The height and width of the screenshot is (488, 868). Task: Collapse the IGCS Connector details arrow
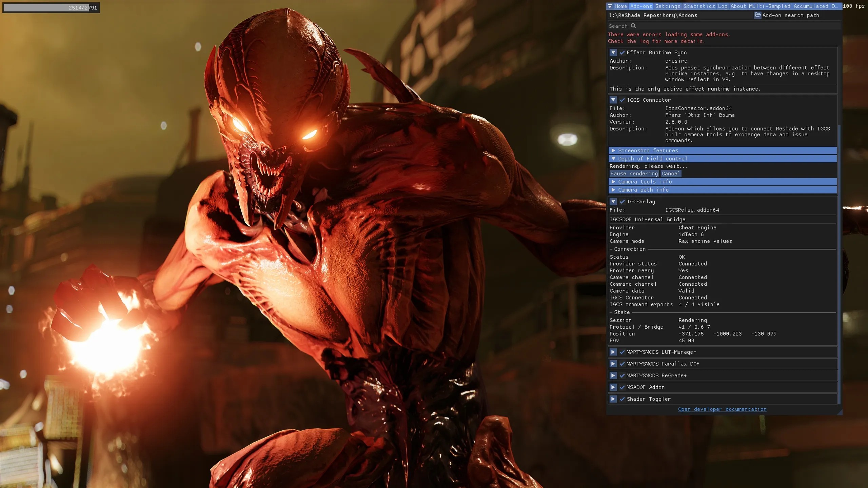tap(613, 100)
